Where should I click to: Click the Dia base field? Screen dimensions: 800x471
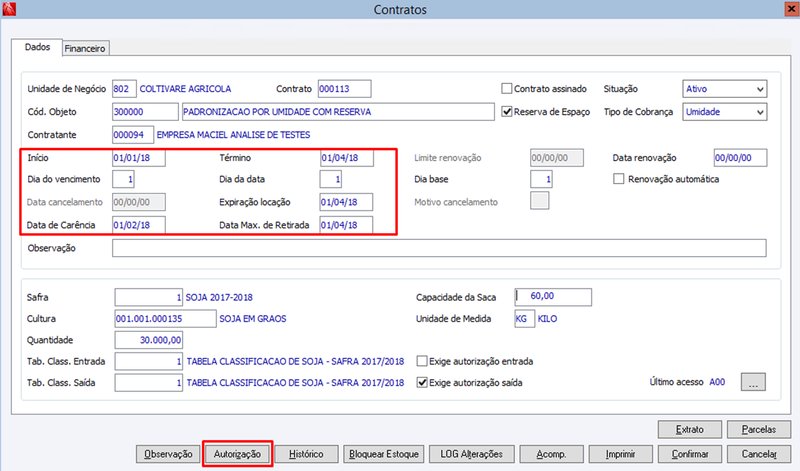pos(541,179)
